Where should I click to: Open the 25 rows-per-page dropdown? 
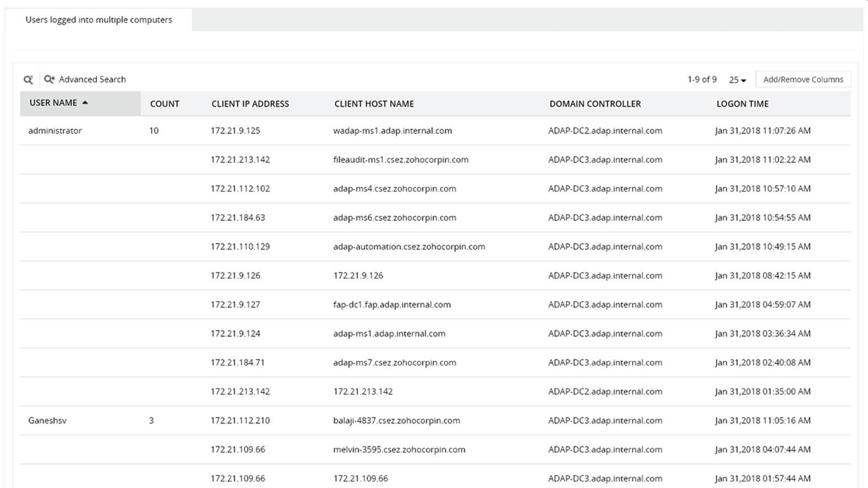(x=737, y=80)
